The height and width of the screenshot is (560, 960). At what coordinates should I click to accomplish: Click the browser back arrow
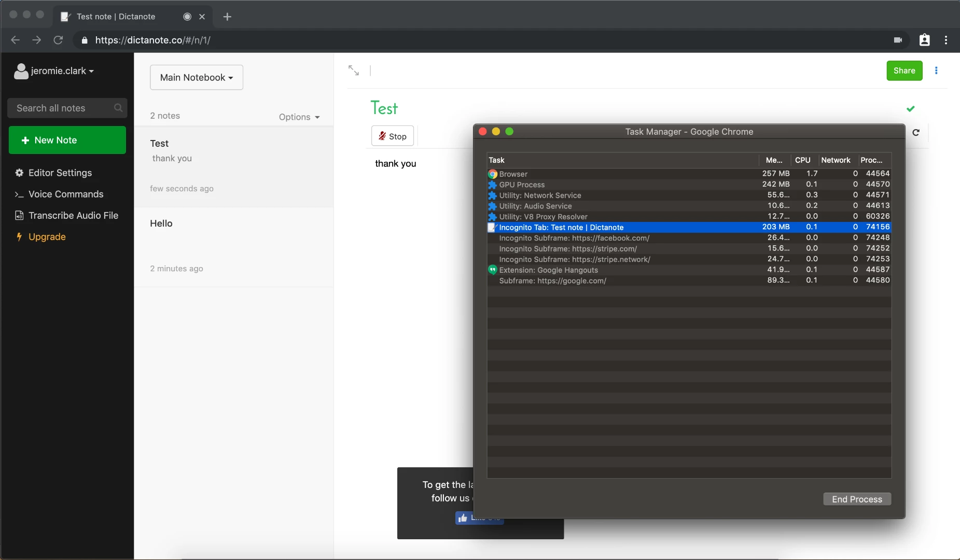point(15,40)
